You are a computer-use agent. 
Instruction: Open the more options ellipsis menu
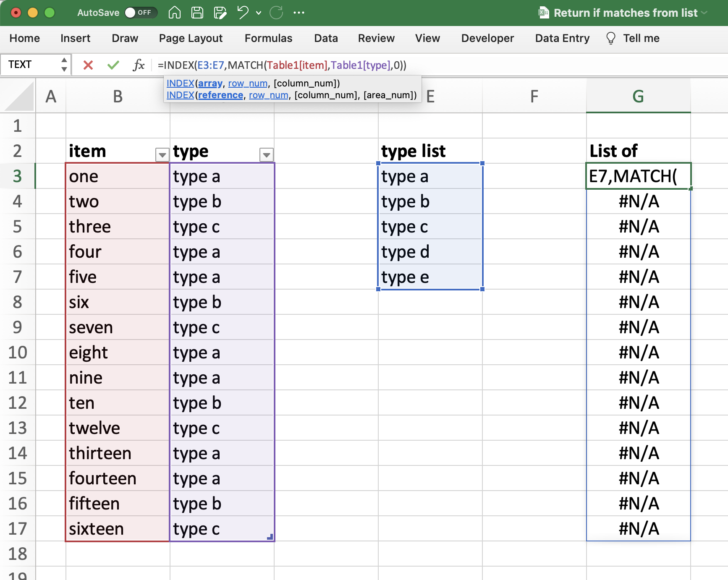[299, 13]
